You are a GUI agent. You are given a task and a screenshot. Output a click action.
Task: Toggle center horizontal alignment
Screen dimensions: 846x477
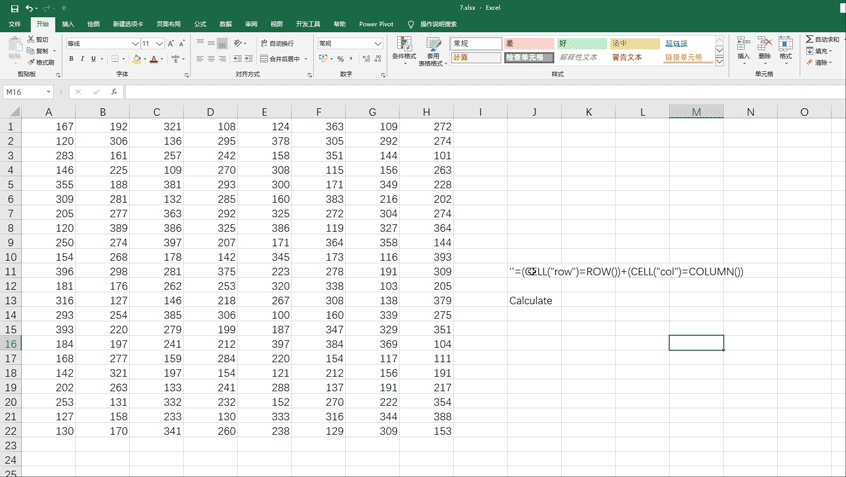click(211, 59)
